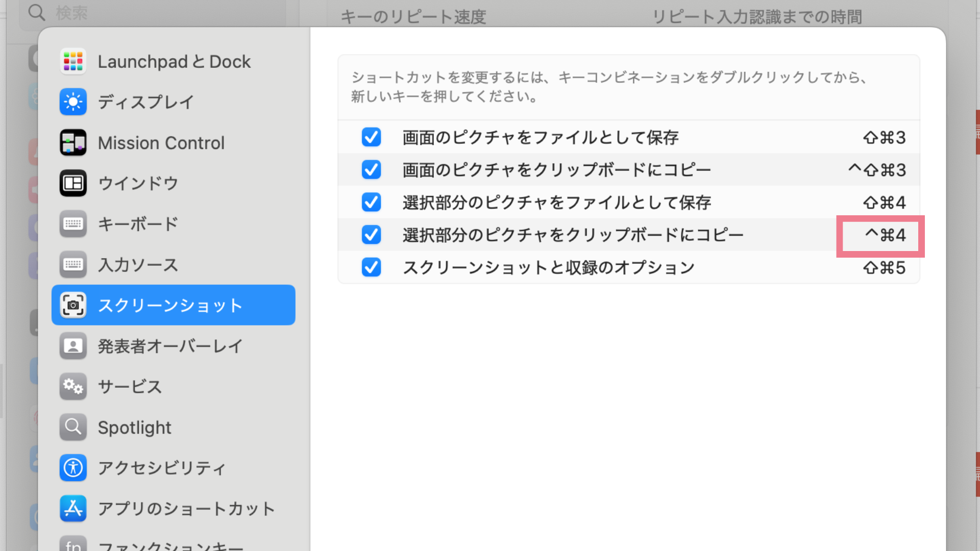Screen dimensions: 980x551
Task: Click the 入力ソース icon
Action: tap(73, 264)
